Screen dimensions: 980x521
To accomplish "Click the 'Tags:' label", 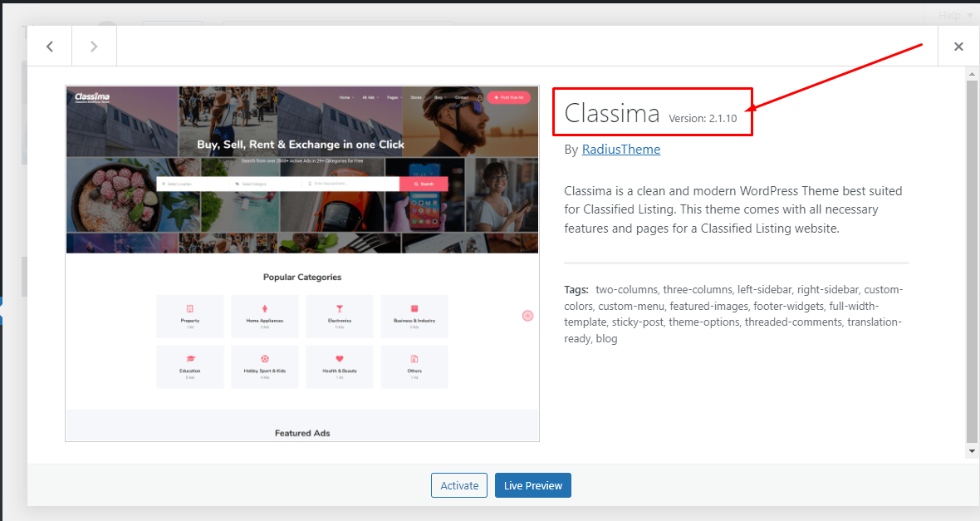I will [x=576, y=290].
